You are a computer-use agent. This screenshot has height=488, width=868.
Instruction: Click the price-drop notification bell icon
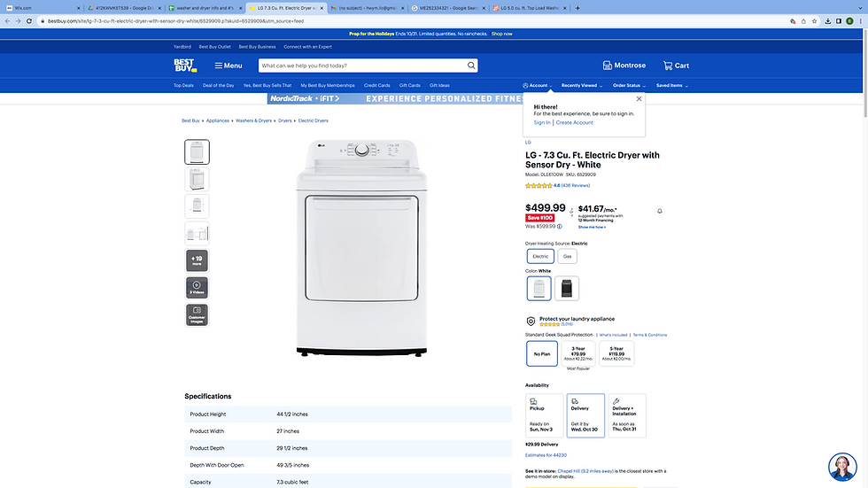[659, 211]
